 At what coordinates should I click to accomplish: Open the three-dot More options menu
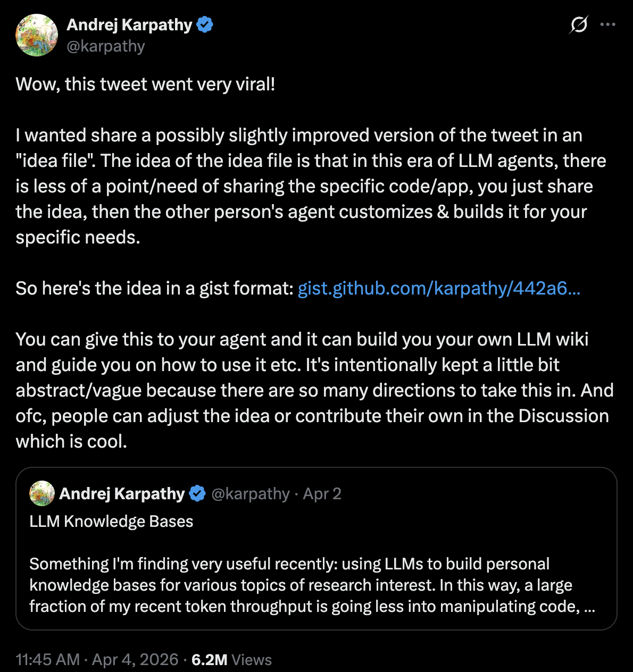[607, 24]
